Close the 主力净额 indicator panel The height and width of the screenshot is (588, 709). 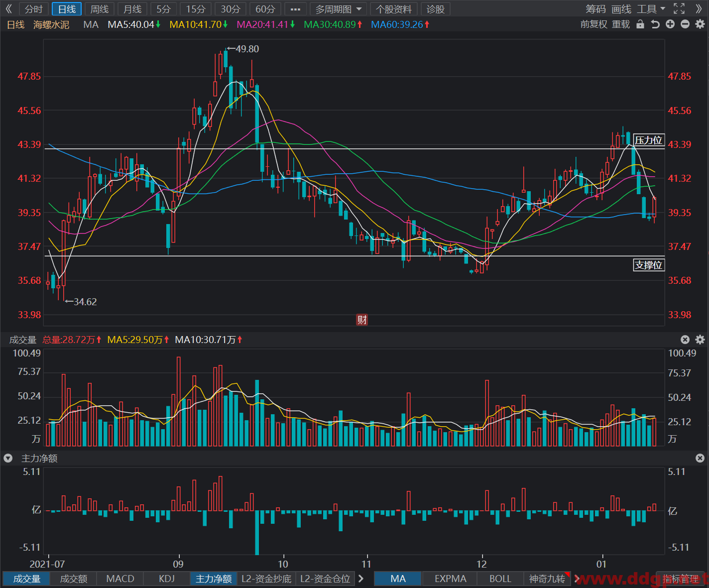point(700,458)
